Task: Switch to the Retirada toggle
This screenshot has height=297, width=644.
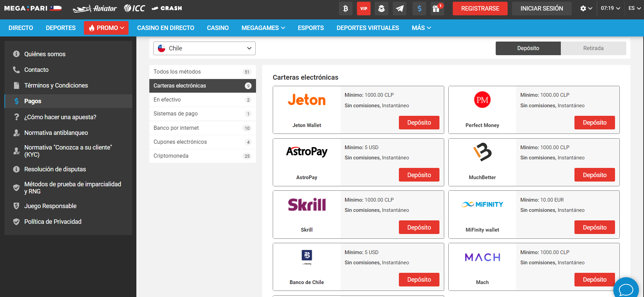Action: (593, 48)
